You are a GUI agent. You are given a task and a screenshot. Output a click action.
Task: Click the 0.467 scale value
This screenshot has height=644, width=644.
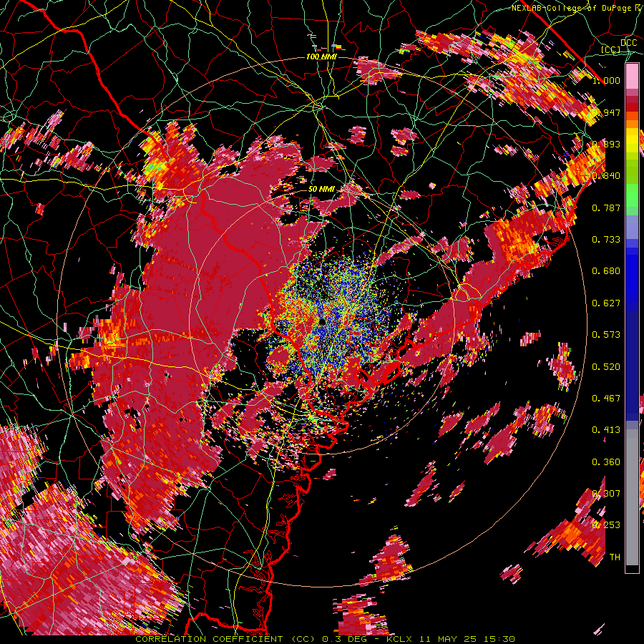(x=606, y=399)
